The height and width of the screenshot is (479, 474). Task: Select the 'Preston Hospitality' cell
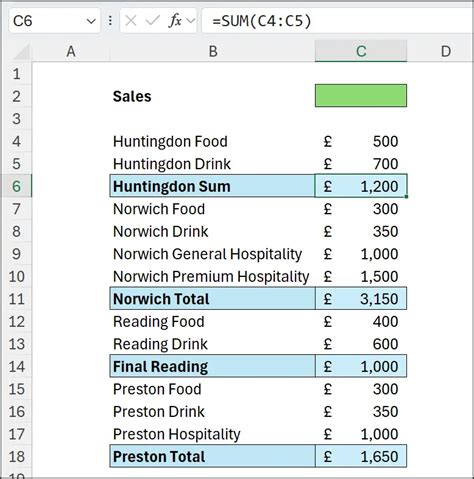[213, 434]
